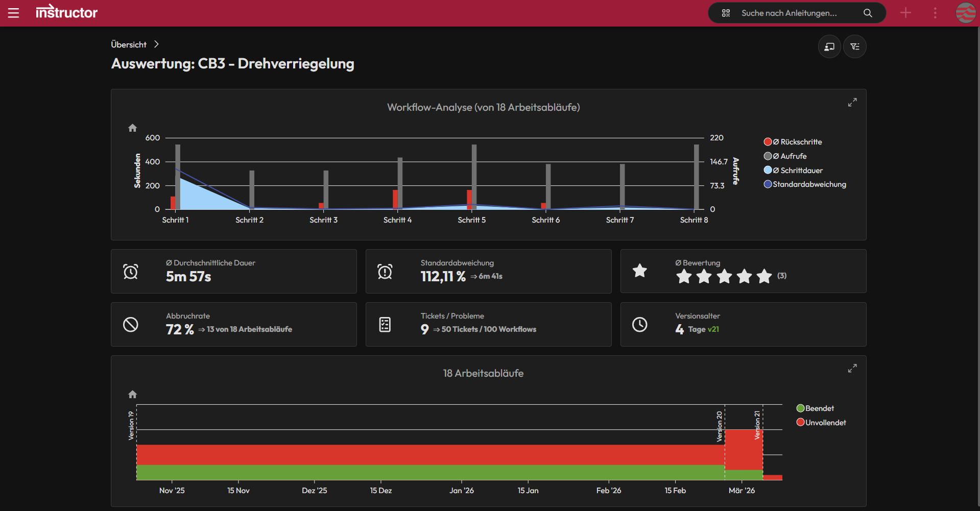Go back to Übersicht breadcrumb
The height and width of the screenshot is (511, 980).
point(129,44)
